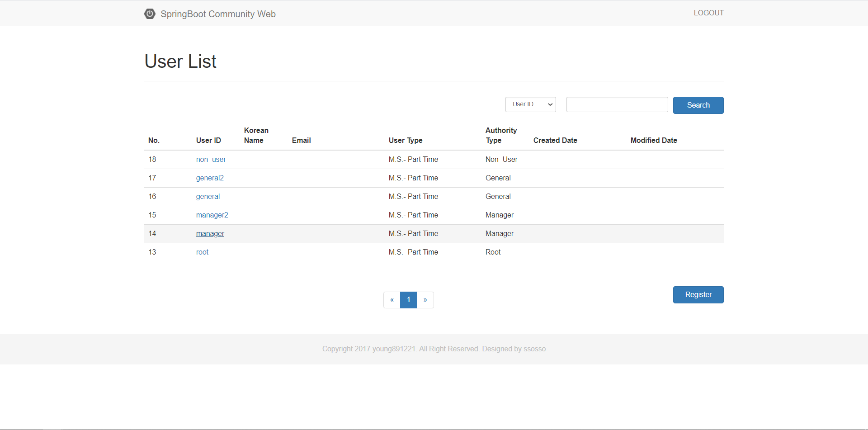Go to next page with » arrow

click(x=425, y=300)
